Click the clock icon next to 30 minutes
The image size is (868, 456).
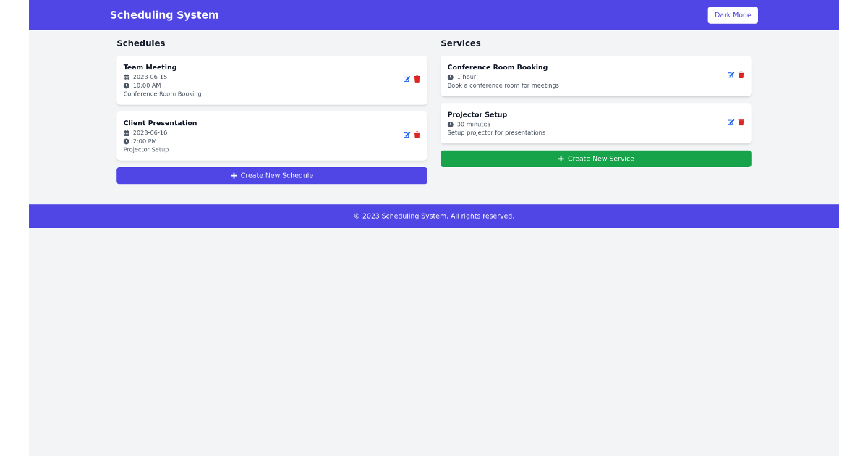[x=451, y=123]
